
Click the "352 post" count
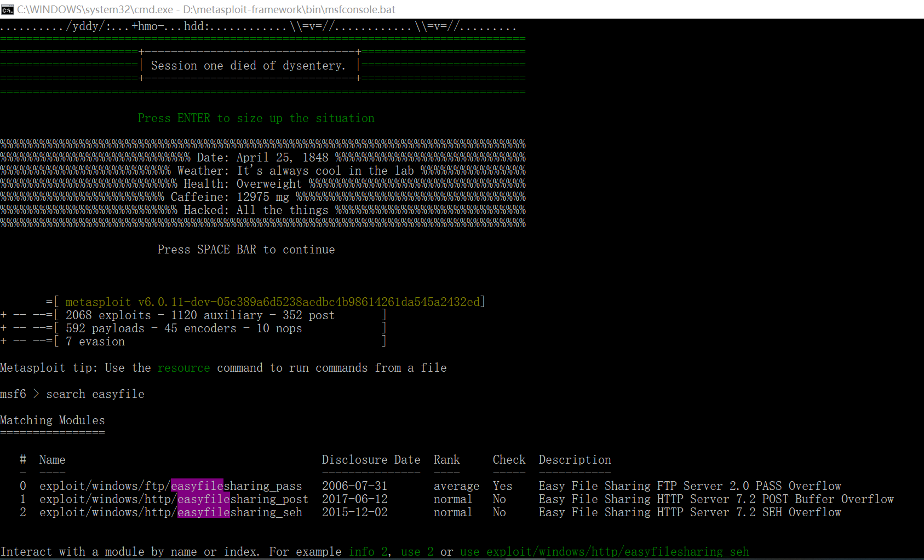pos(308,315)
